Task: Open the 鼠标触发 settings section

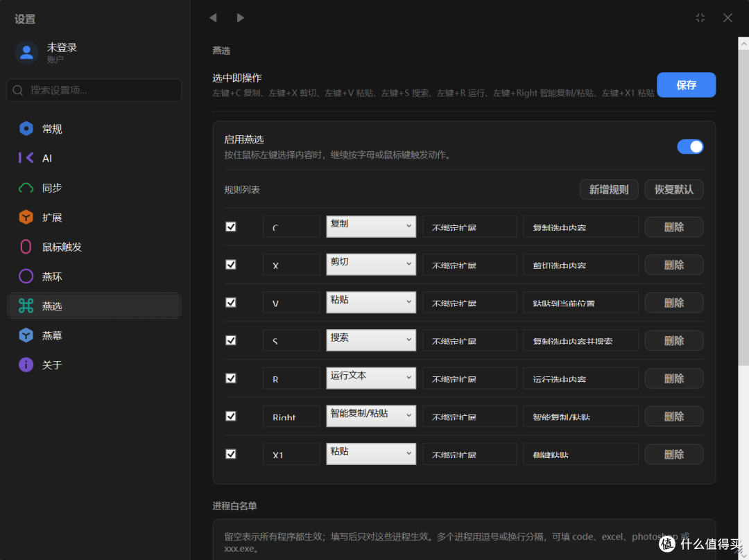Action: [94, 247]
